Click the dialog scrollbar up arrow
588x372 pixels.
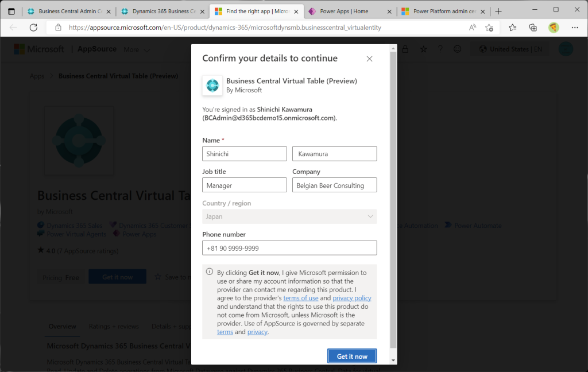[393, 48]
